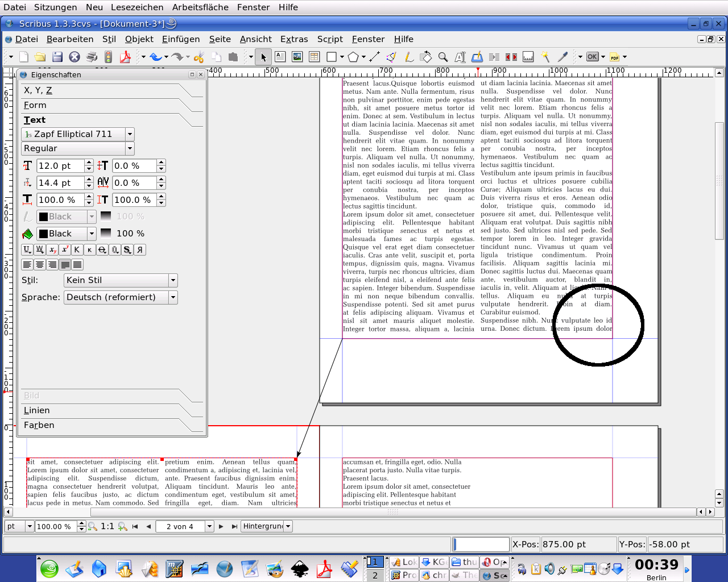Select the image frame insertion tool
This screenshot has width=728, height=582.
pos(297,57)
